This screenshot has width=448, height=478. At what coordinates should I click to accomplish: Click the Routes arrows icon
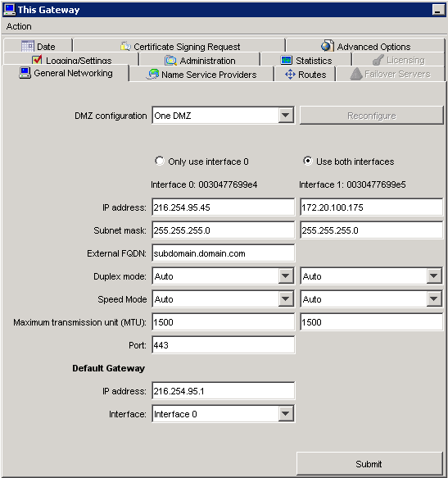(x=290, y=75)
